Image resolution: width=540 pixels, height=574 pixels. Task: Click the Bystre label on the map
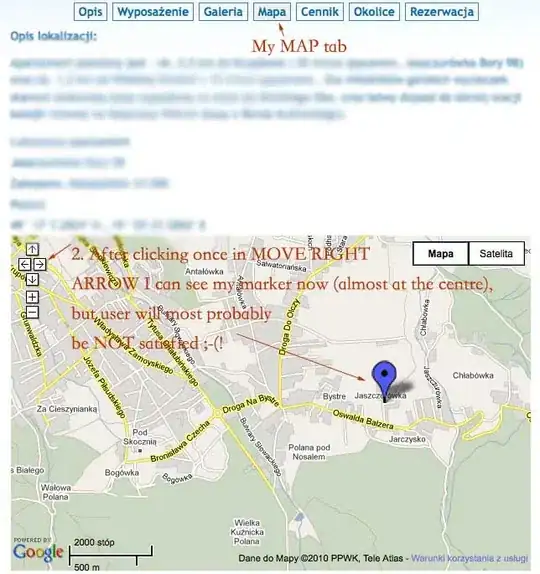point(334,396)
